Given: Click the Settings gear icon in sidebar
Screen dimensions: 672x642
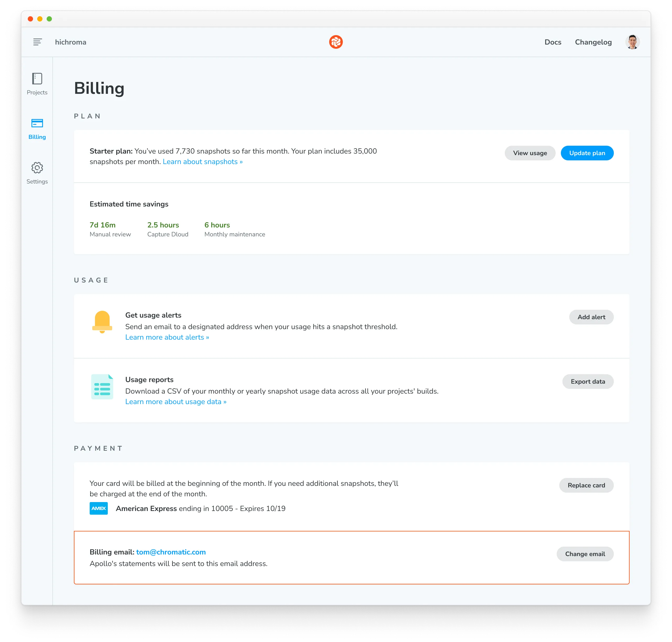Looking at the screenshot, I should tap(37, 167).
